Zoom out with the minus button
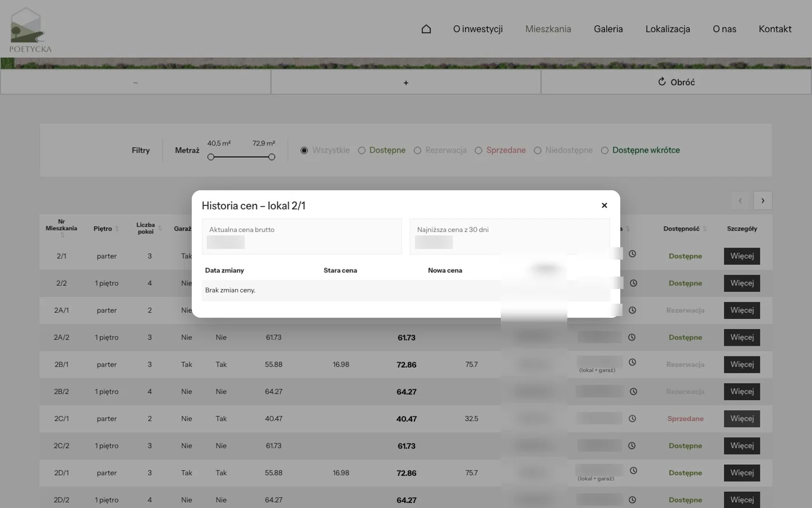812x508 pixels. point(136,82)
